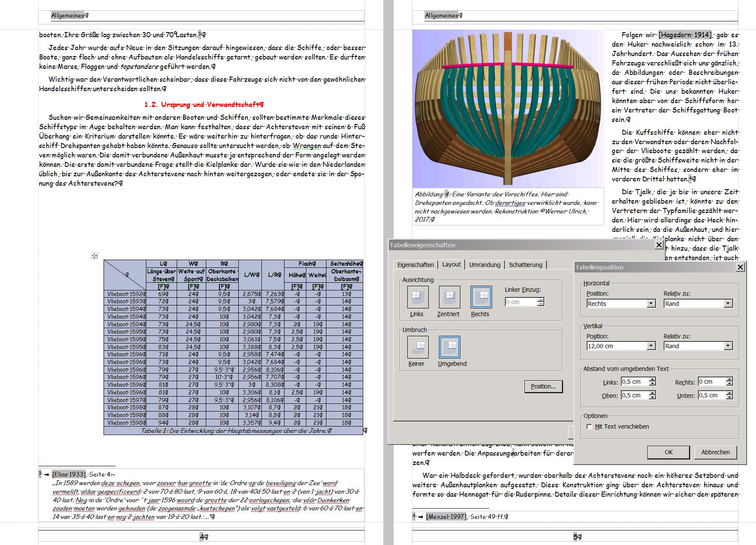Image resolution: width=756 pixels, height=545 pixels.
Task: Click table cell Vlieboot 1593
Action: click(x=125, y=301)
